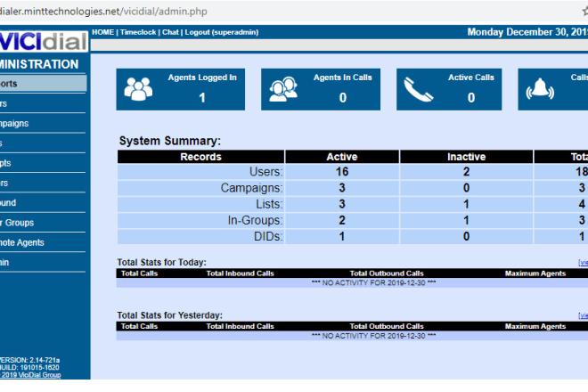Click the System Summary heading
588x392 pixels.
170,141
